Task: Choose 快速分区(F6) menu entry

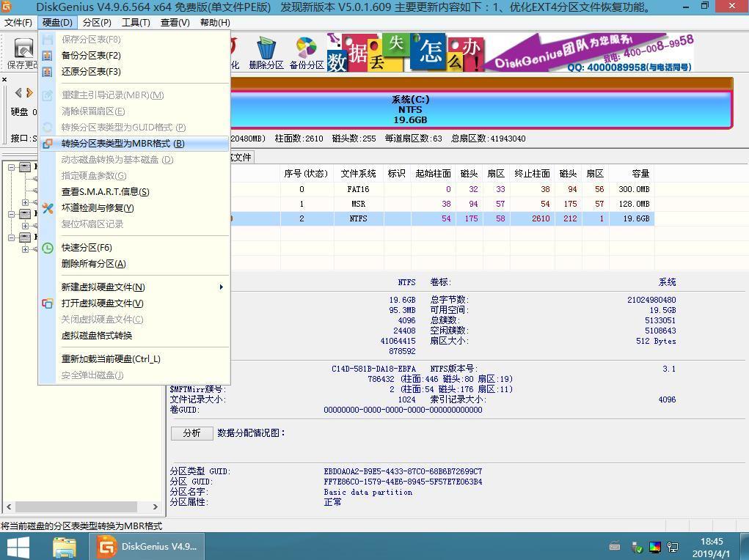Action: click(x=134, y=248)
